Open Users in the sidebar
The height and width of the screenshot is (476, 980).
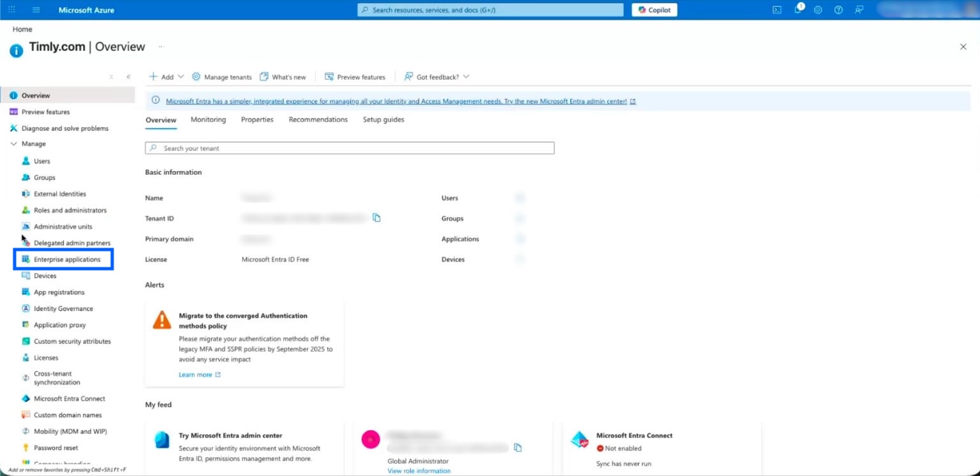42,161
